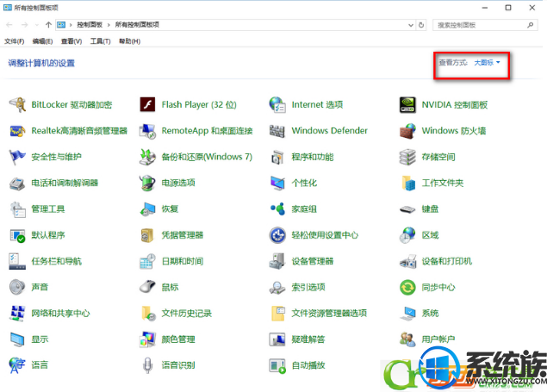Open 日期和时间 calendar icon
This screenshot has width=547, height=392.
click(x=147, y=261)
